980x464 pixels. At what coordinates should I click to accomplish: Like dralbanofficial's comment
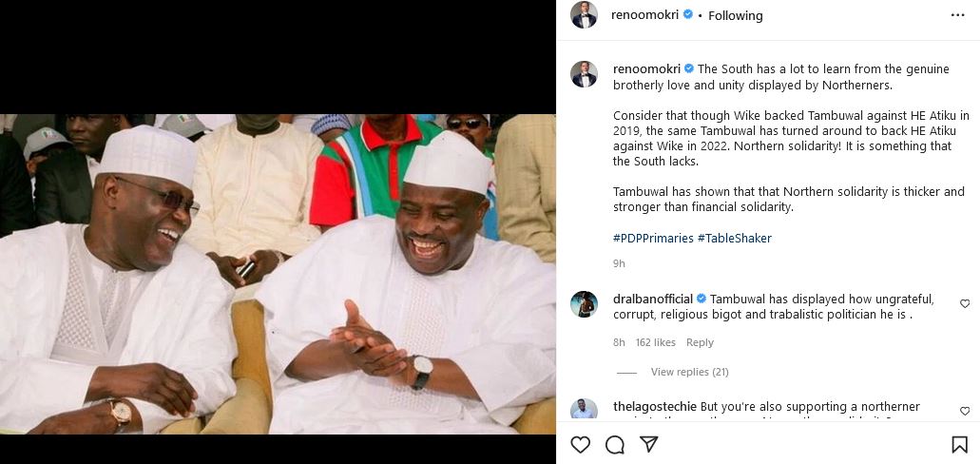pos(965,304)
